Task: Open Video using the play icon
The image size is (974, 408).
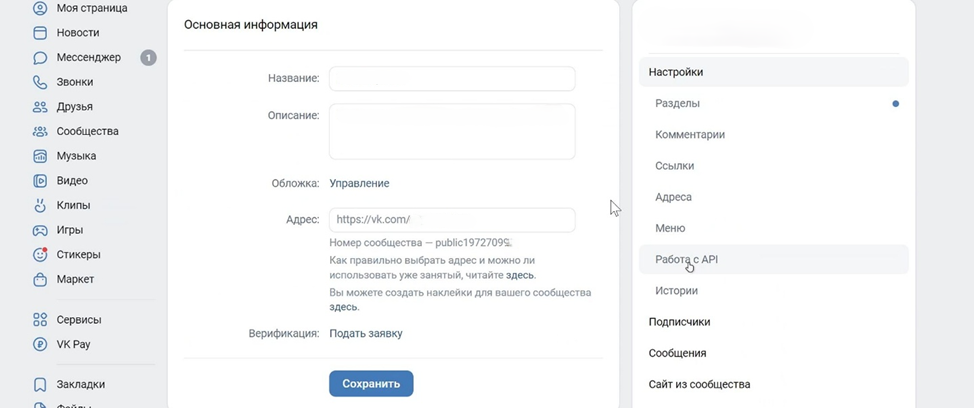Action: pyautogui.click(x=40, y=181)
